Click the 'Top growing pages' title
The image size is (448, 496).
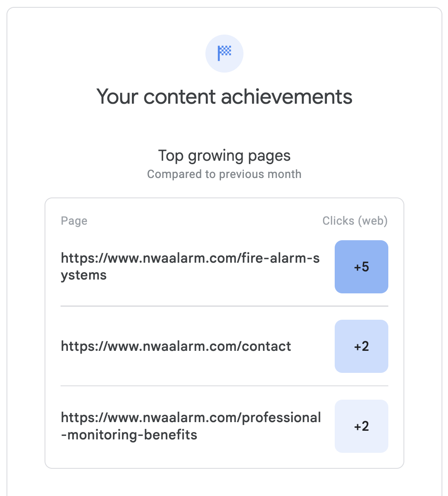(224, 156)
